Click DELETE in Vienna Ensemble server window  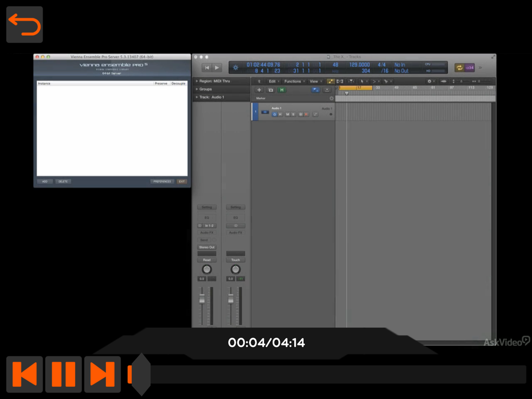63,181
